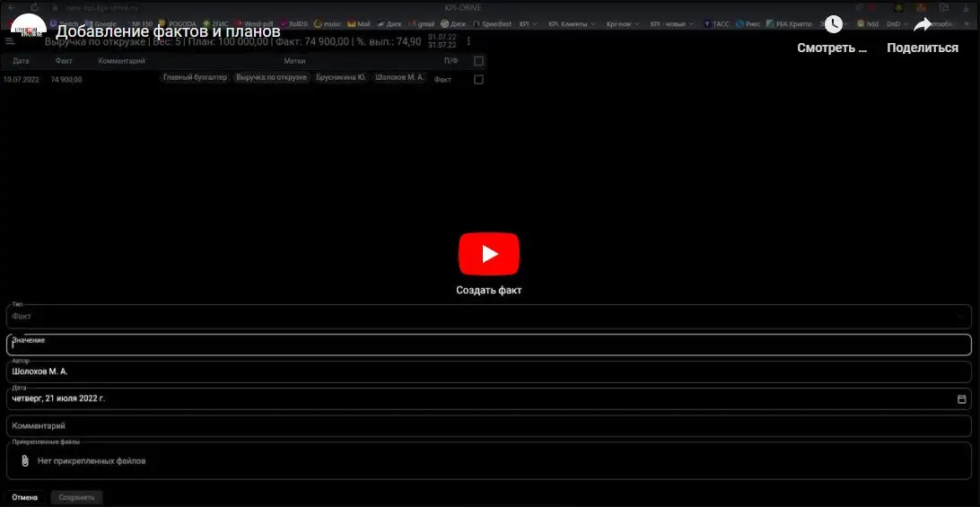The height and width of the screenshot is (507, 980).
Task: Open the 'music' bookmark
Action: [328, 23]
